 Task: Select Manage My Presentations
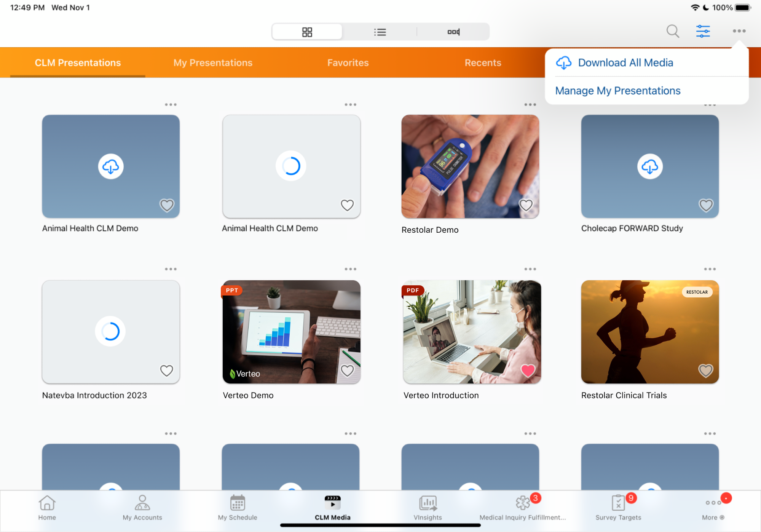(x=617, y=91)
